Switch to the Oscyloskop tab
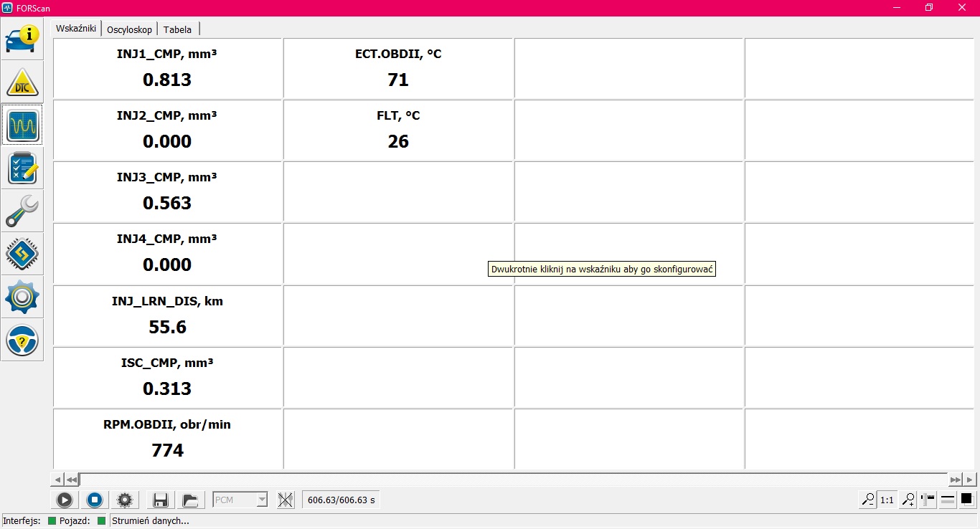Image resolution: width=980 pixels, height=529 pixels. [129, 29]
